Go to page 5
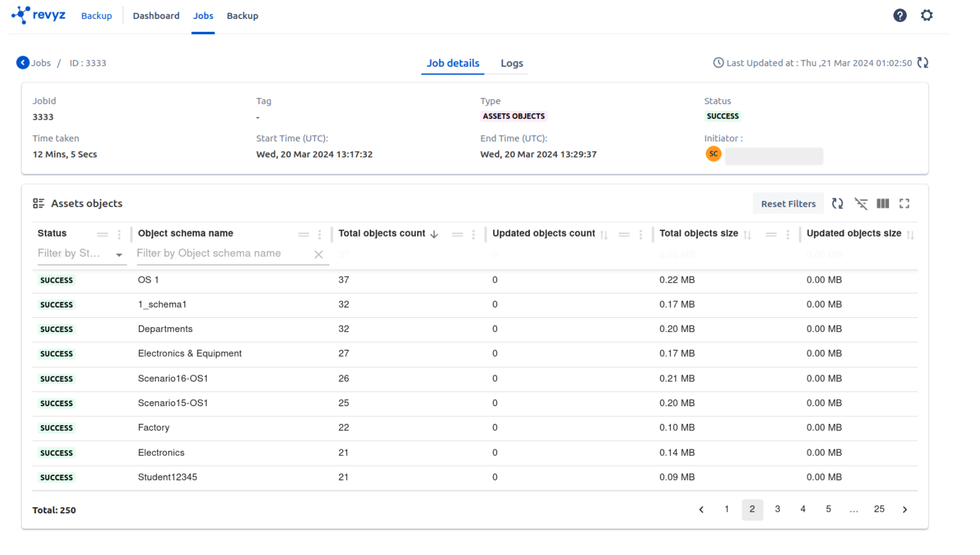980x555 pixels. (x=828, y=509)
